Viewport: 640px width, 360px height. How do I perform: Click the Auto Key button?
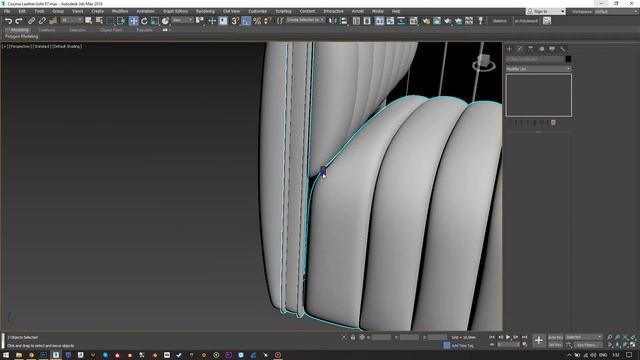tap(555, 338)
